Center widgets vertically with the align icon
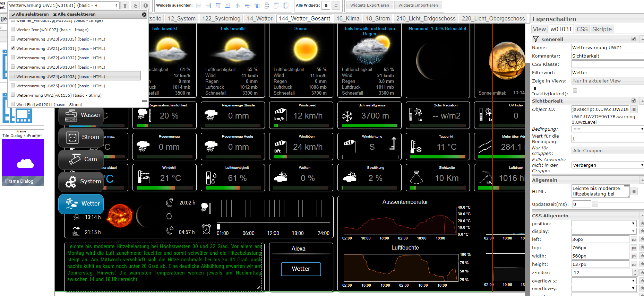This screenshot has height=296, width=644. tap(247, 6)
